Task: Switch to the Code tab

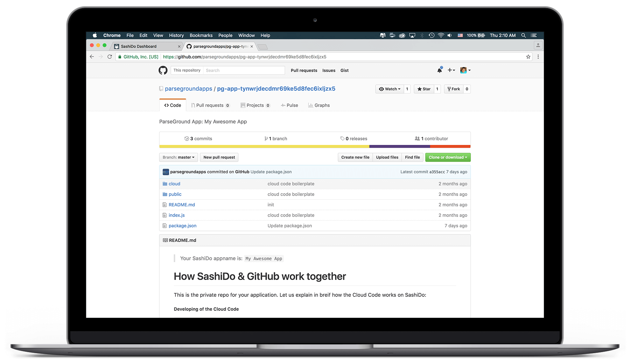Action: pos(173,105)
